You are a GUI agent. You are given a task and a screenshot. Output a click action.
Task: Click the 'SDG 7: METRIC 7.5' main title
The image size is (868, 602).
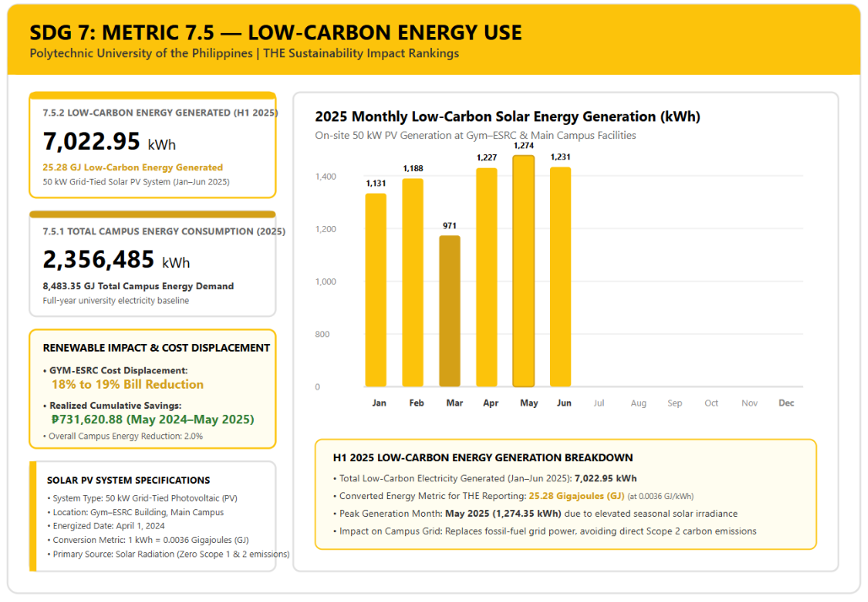click(275, 33)
